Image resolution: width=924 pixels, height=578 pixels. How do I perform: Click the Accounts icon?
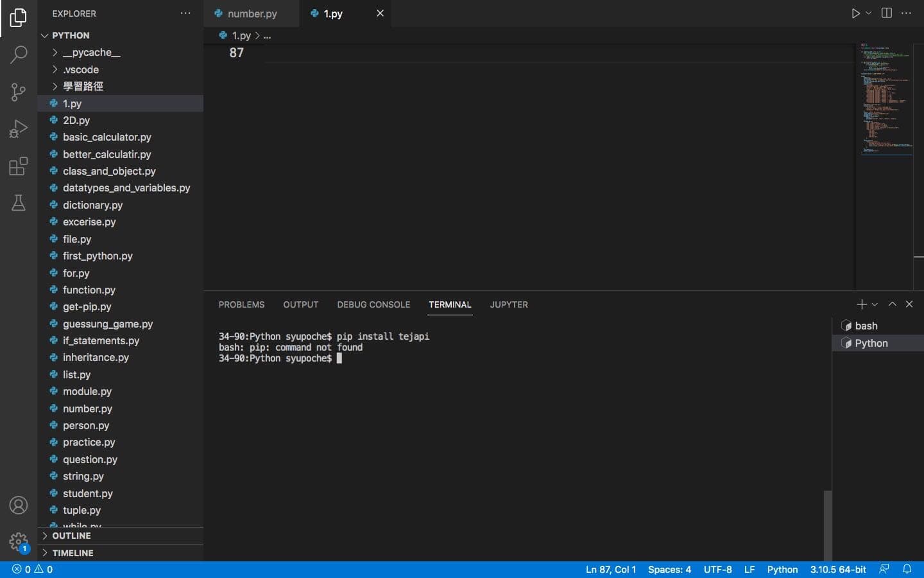(x=19, y=505)
